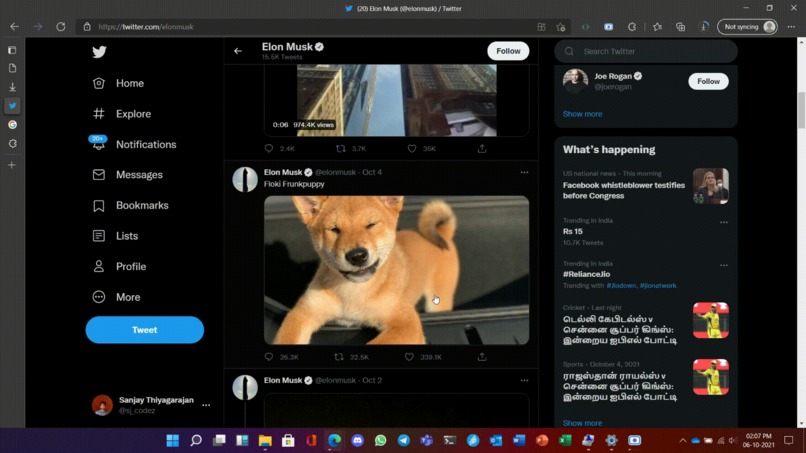The width and height of the screenshot is (806, 453).
Task: Click browser back button
Action: pyautogui.click(x=14, y=27)
